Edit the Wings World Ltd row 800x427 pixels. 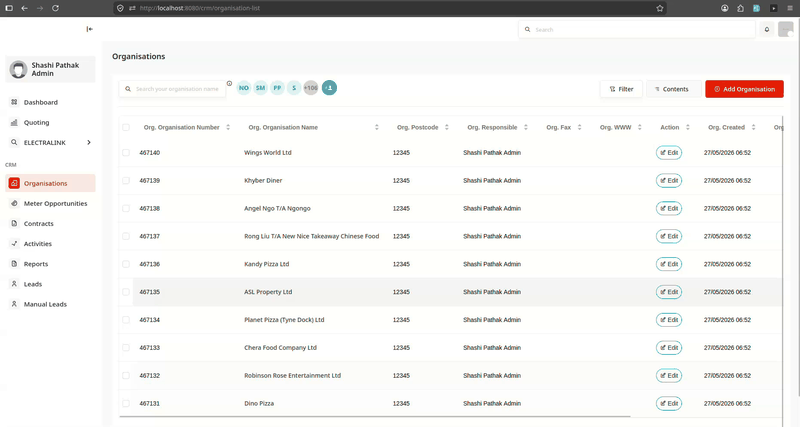[669, 153]
